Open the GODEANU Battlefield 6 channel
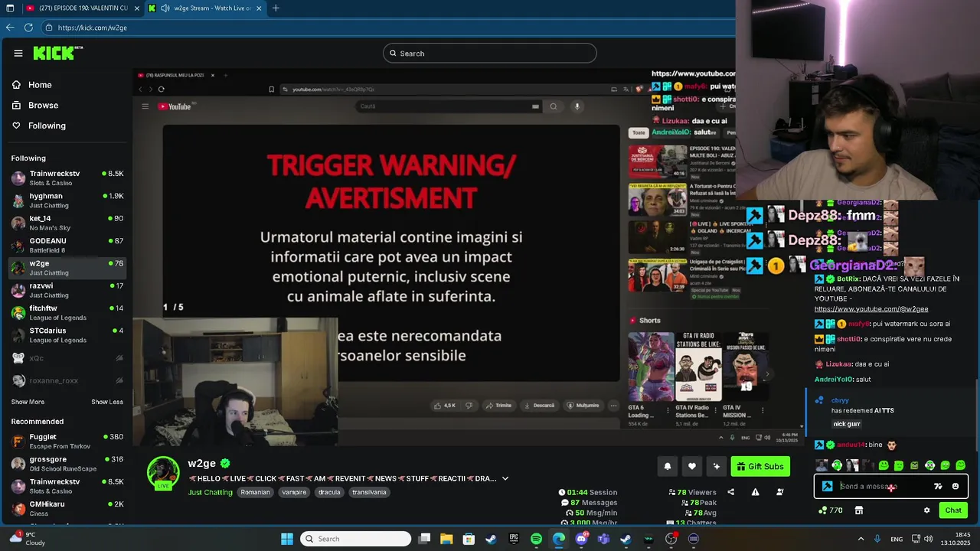Screen dimensions: 980x551 pyautogui.click(x=67, y=245)
